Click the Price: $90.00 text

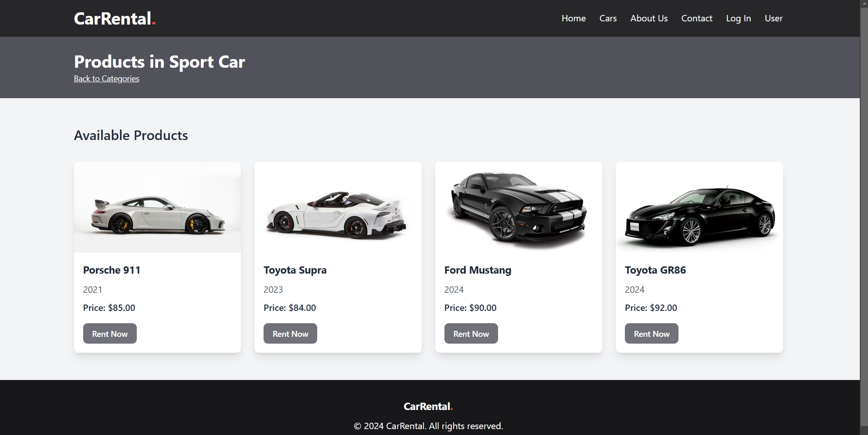pyautogui.click(x=470, y=308)
